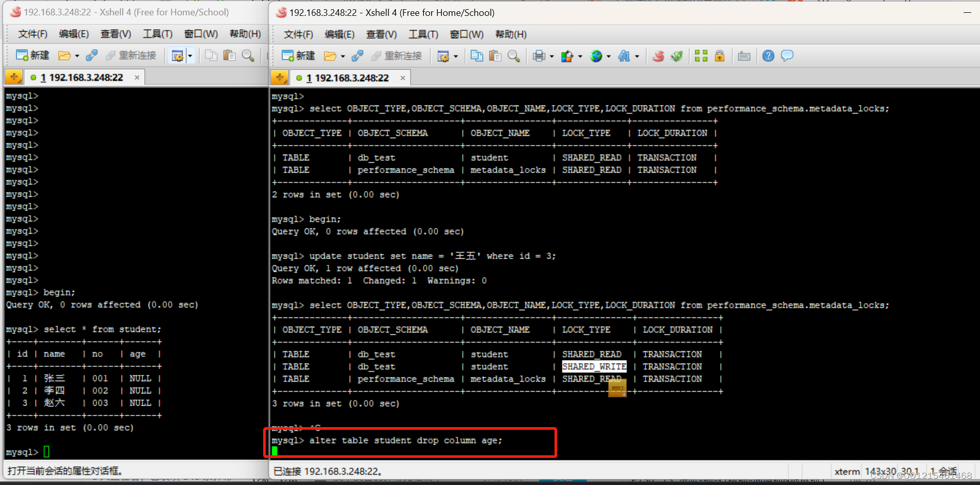Close the session tab in right window
980x485 pixels.
click(x=402, y=78)
